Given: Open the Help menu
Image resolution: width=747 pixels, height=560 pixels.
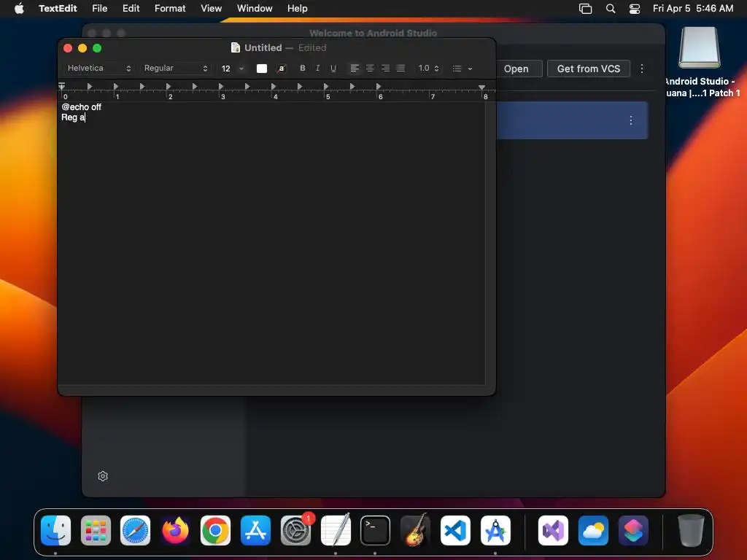Looking at the screenshot, I should (298, 8).
